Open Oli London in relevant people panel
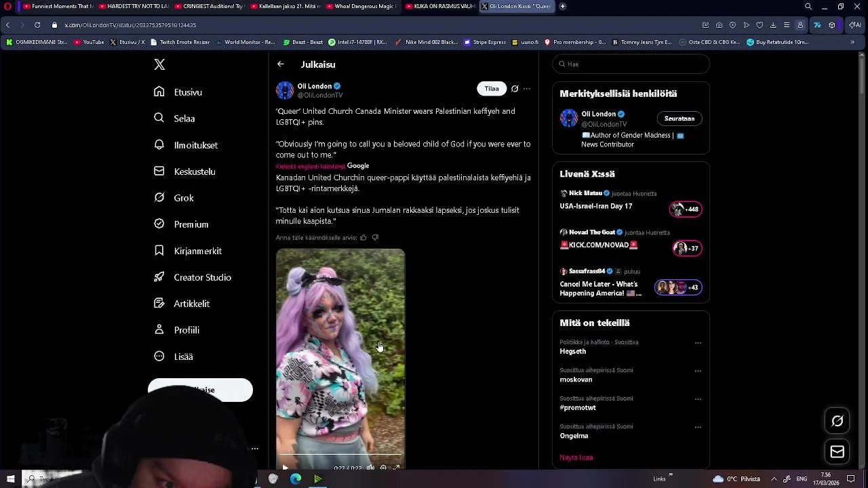868x488 pixels. (x=598, y=114)
